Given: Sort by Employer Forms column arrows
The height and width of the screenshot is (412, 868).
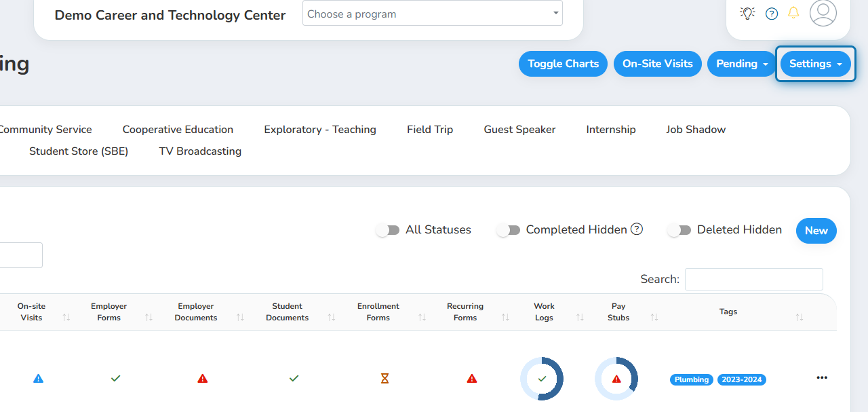Looking at the screenshot, I should coord(149,317).
